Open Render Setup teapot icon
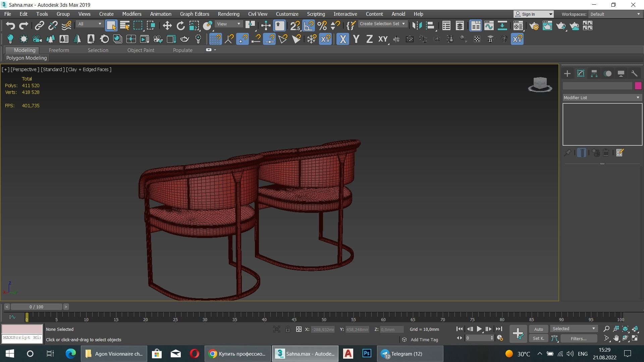644x362 pixels. (534, 26)
